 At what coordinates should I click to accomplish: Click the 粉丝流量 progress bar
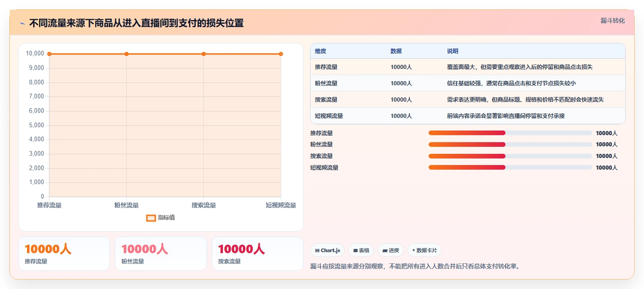(510, 144)
